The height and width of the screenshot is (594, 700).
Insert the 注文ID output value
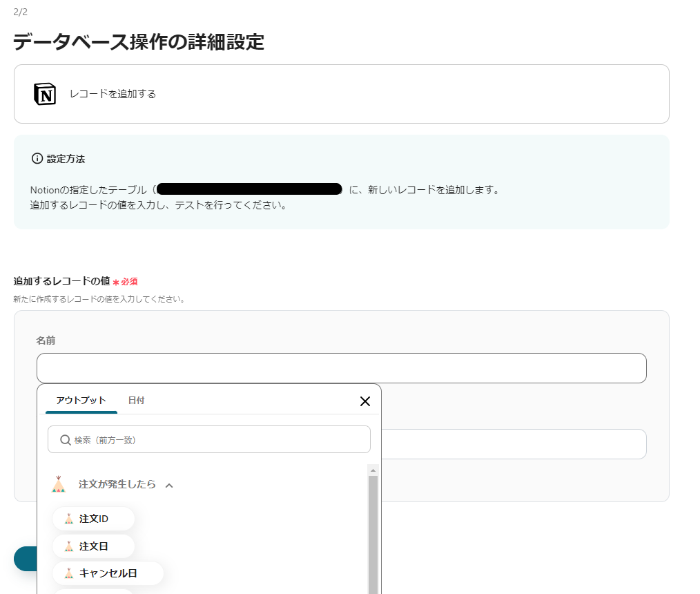[94, 519]
